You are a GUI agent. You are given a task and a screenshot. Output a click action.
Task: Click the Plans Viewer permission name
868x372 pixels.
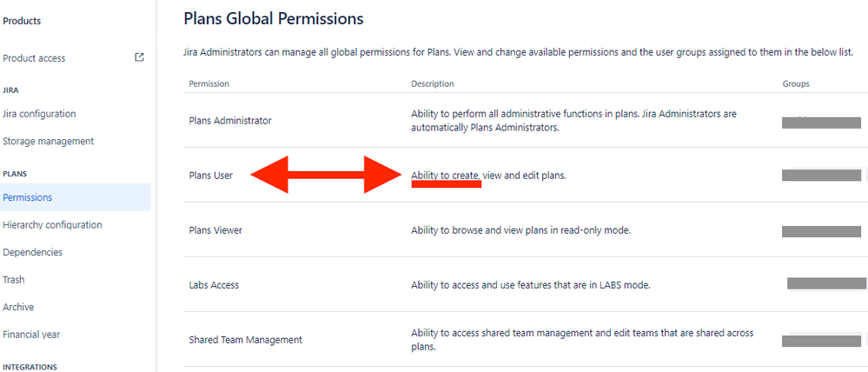pyautogui.click(x=215, y=230)
